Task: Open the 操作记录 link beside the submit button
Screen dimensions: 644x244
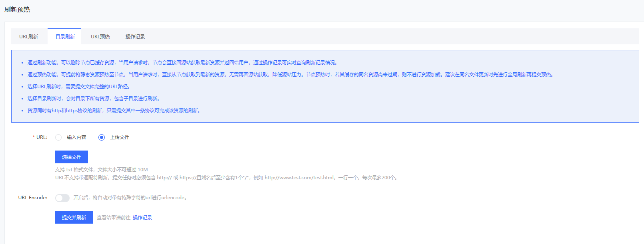Action: pos(142,218)
